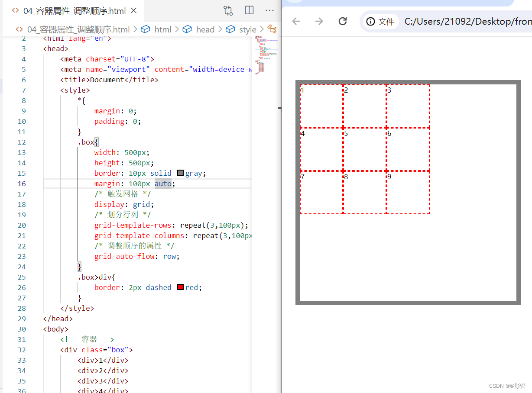Click the 'grid-template-columns' declaration on line 21
Screen dimensions: 532x393
coord(173,235)
